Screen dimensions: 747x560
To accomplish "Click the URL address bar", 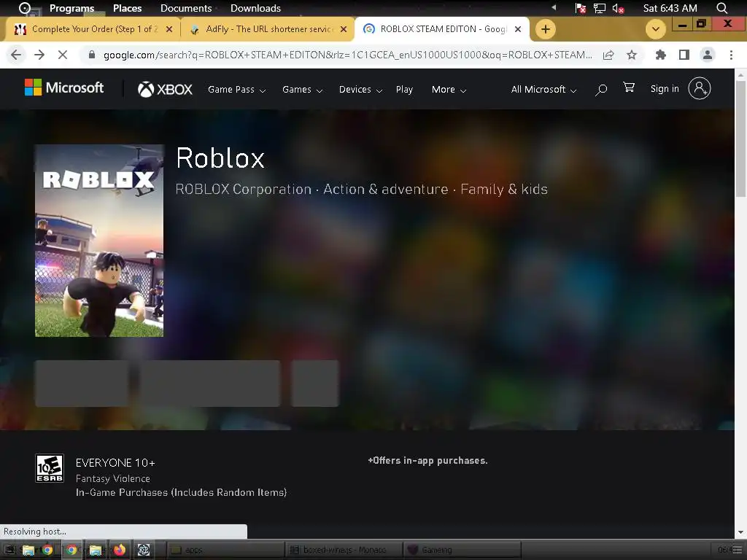I will pos(348,55).
